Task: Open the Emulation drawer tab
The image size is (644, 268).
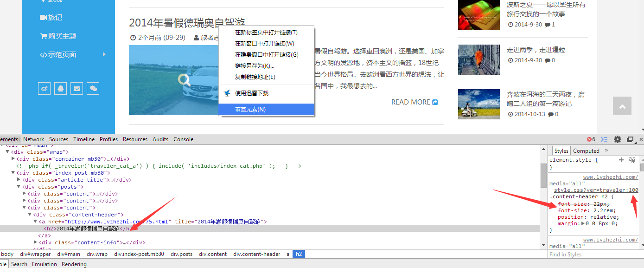Action: [45, 264]
